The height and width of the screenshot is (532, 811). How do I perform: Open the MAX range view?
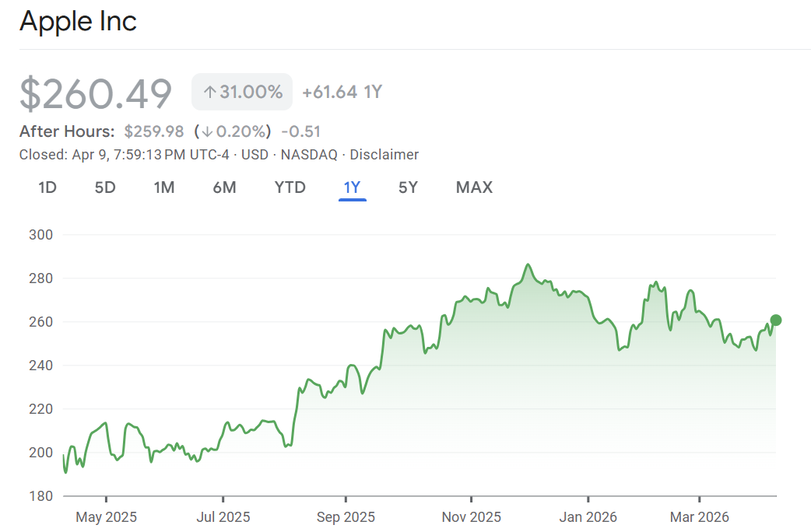474,187
